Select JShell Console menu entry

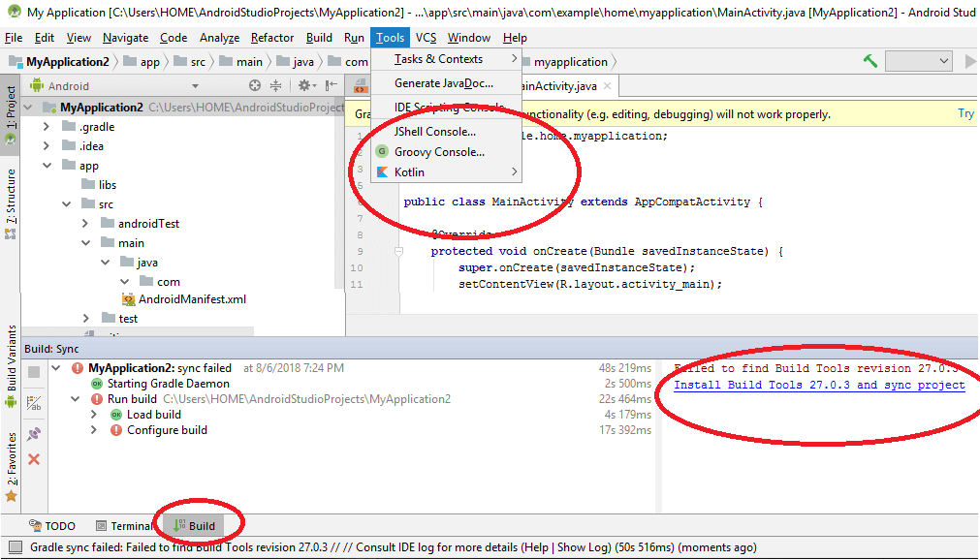(446, 132)
